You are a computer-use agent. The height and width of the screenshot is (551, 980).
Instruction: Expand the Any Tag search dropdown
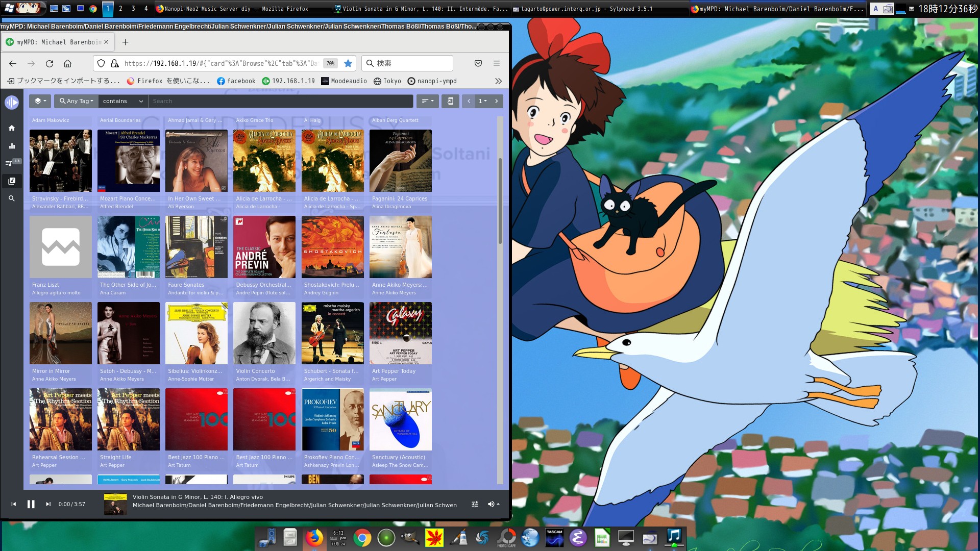tap(77, 101)
